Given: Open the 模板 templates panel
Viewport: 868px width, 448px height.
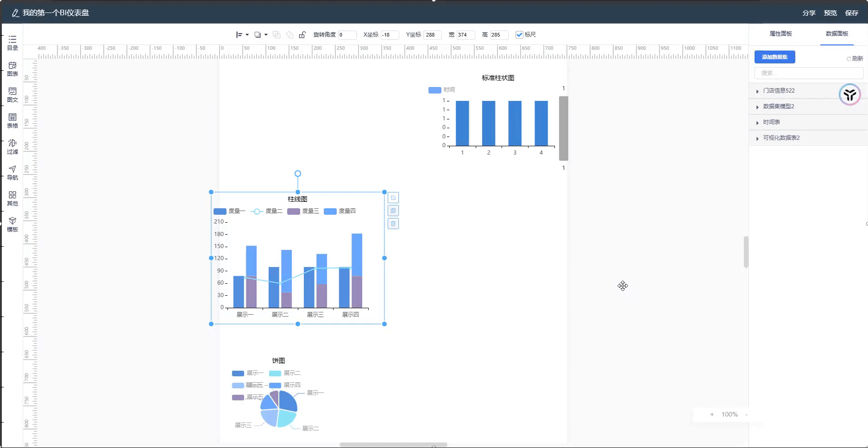Looking at the screenshot, I should (13, 224).
